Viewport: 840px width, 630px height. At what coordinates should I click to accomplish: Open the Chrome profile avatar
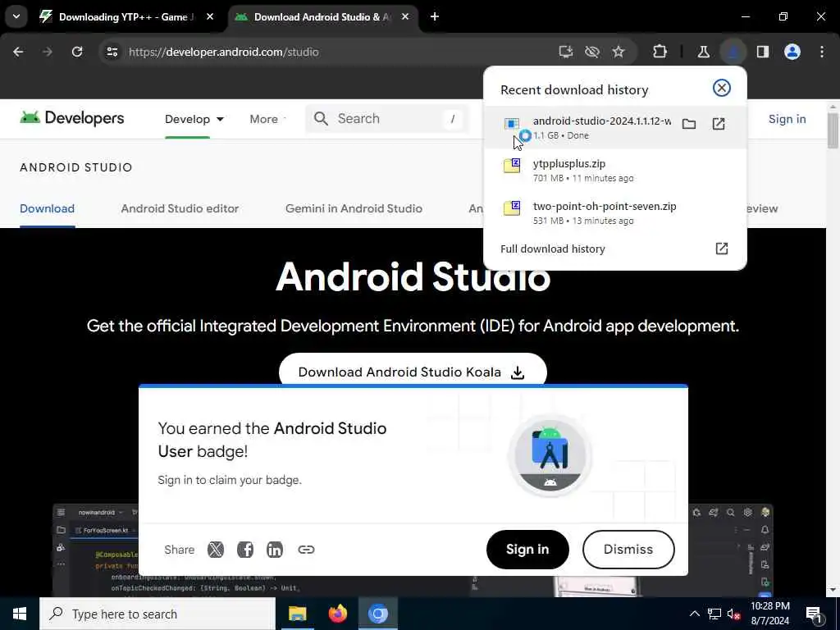792,52
